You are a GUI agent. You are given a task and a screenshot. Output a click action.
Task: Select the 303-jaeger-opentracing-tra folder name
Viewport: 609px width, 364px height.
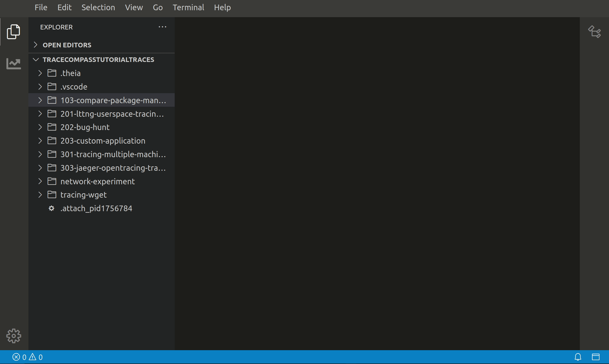113,168
